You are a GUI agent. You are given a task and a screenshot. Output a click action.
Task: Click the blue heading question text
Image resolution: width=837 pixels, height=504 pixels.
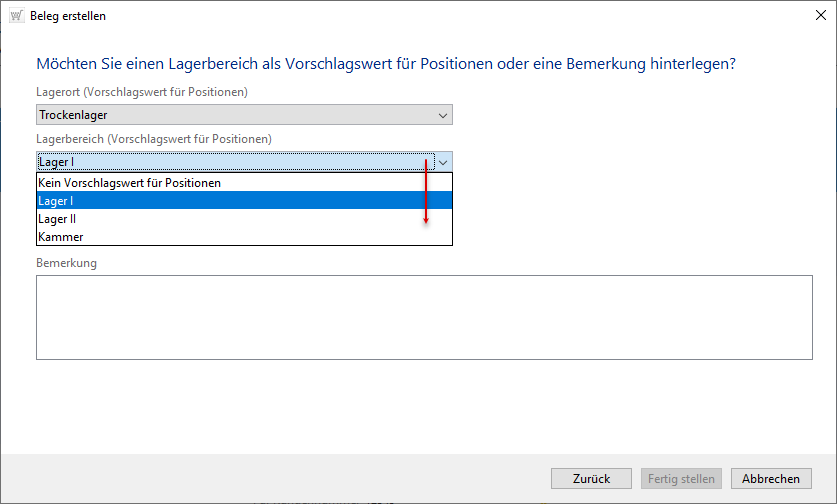(386, 63)
